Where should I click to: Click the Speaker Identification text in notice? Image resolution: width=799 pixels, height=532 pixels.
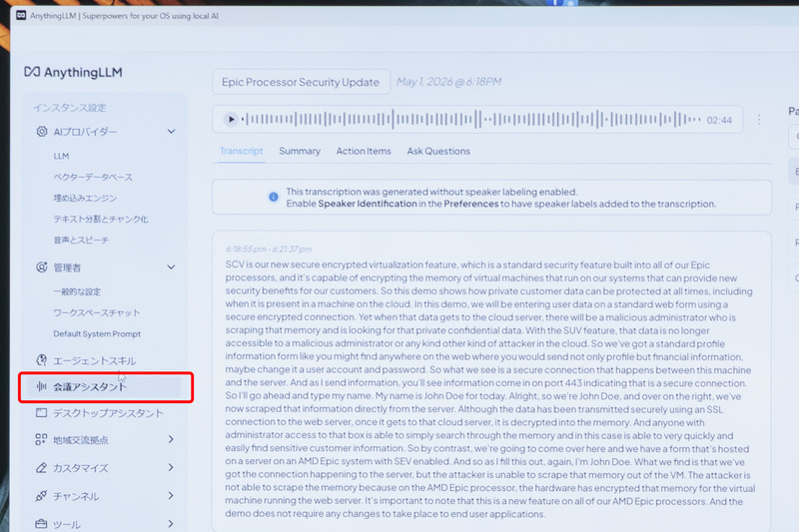coord(368,204)
